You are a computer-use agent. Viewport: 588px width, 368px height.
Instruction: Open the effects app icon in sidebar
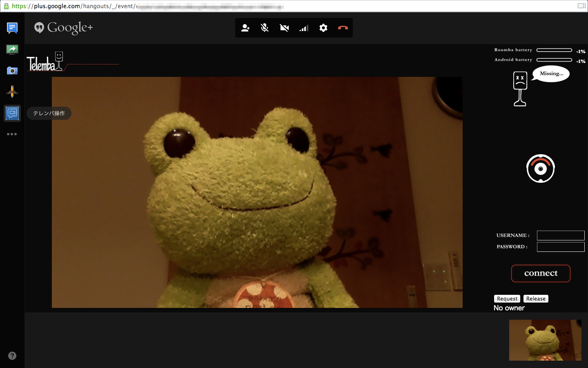point(12,91)
